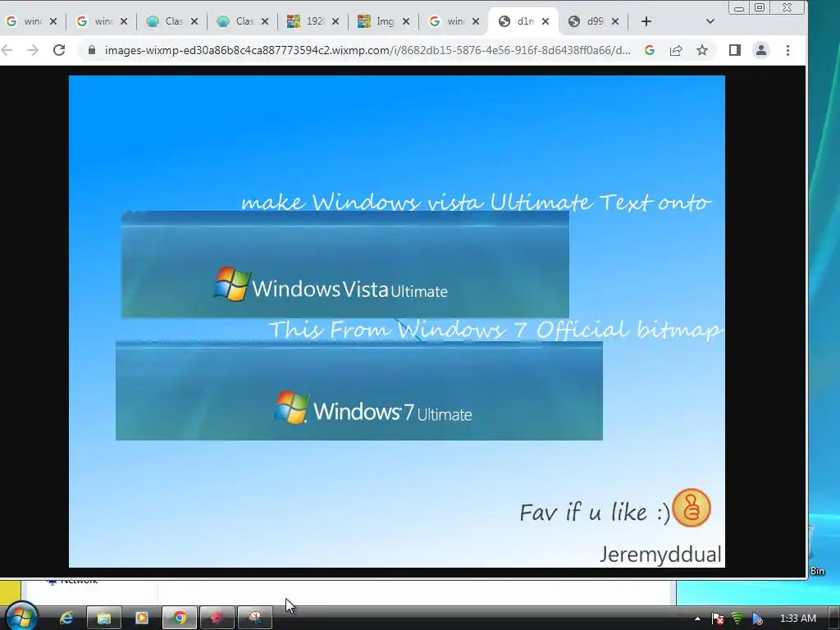Screen dimensions: 840x630
Task: Select the paint palette taskbar button
Action: pos(255,619)
